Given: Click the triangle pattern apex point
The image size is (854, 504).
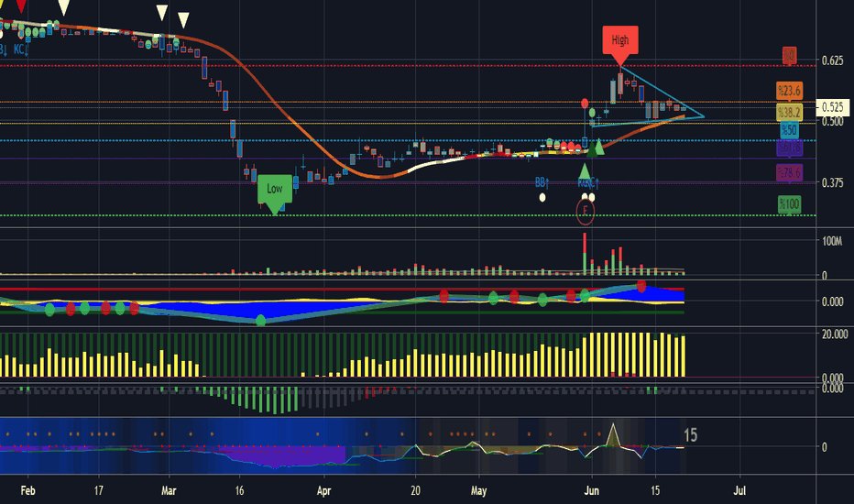Looking at the screenshot, I should 704,116.
